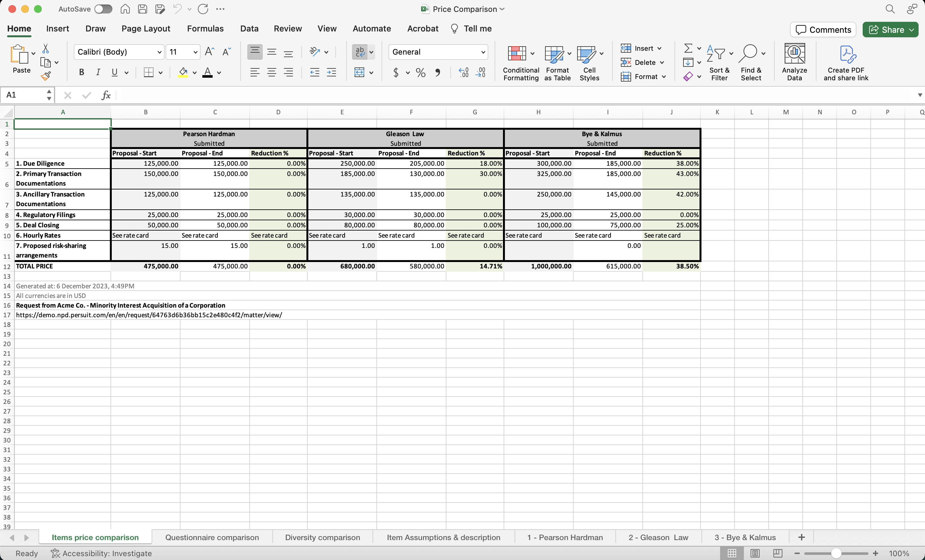Click the Increase Decimal icon

click(x=464, y=73)
